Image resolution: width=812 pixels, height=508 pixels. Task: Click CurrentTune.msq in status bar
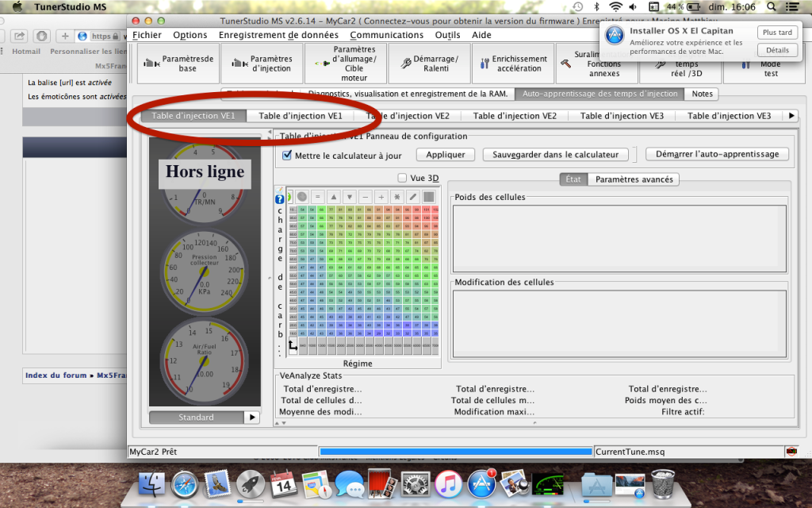[x=630, y=452]
